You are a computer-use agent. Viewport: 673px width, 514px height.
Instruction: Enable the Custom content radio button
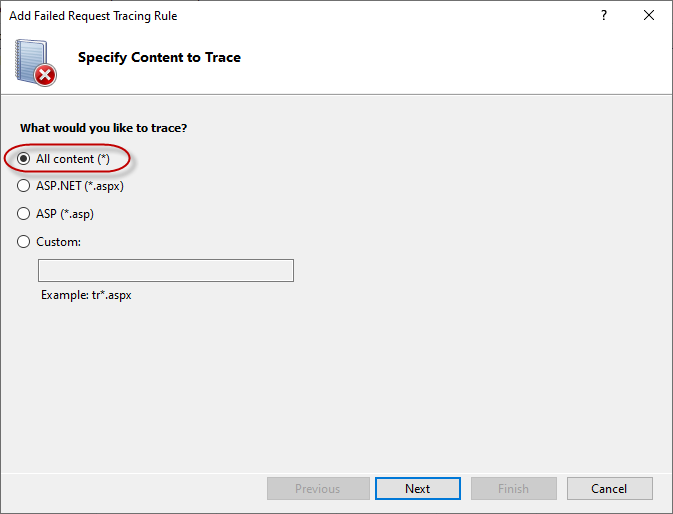[24, 242]
